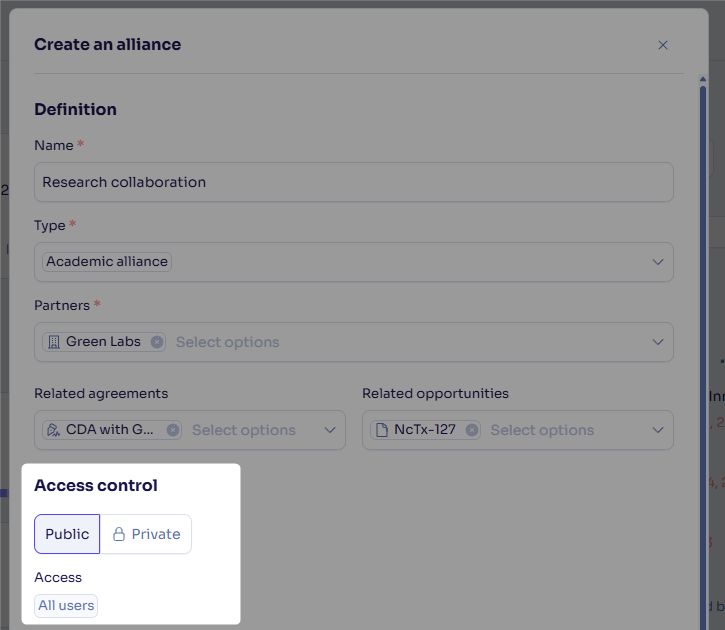Click the lock icon on Private
Viewport: 725px width, 630px height.
click(119, 534)
